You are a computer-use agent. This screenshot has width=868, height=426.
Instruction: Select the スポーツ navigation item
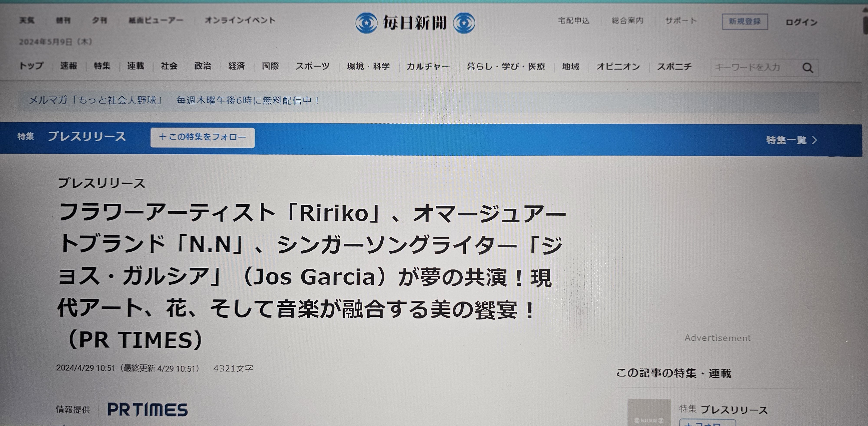coord(312,66)
